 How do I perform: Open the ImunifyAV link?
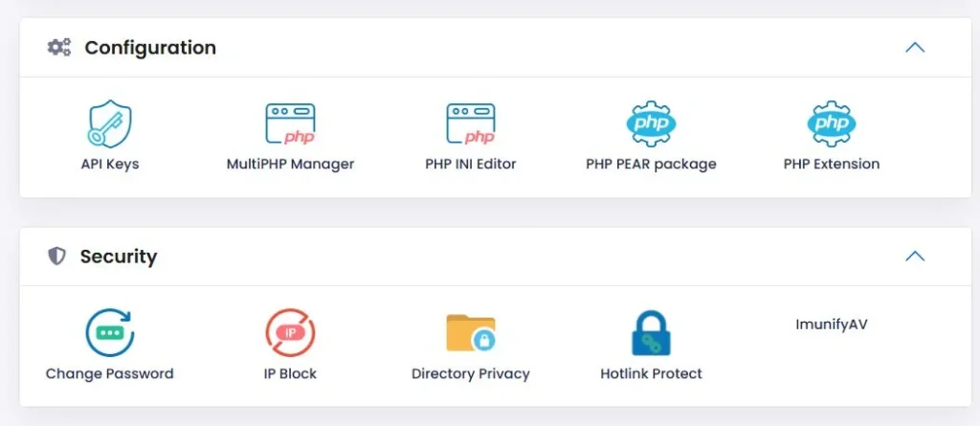[x=832, y=325]
